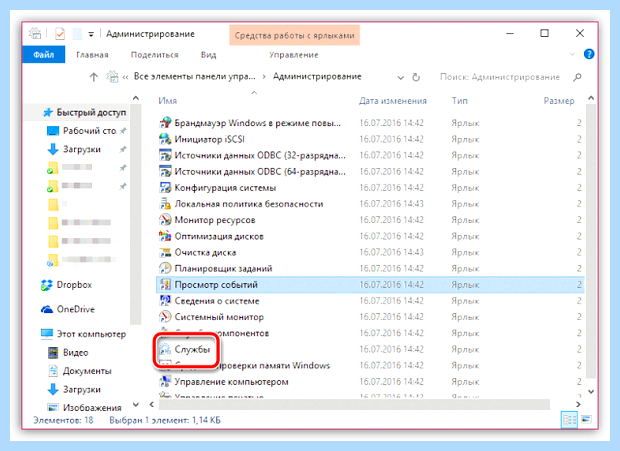Open the Управление ribbon tab
This screenshot has width=620, height=451.
(294, 55)
